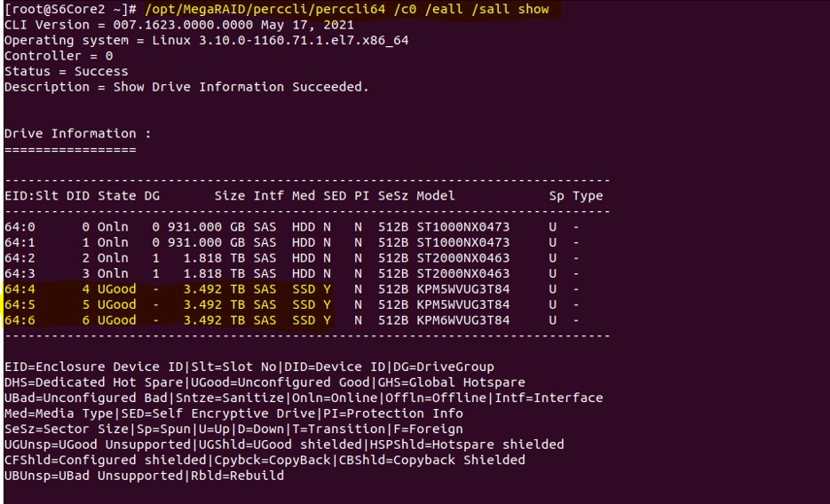Select the 64:0 drive row entry
The image size is (830, 504).
(x=20, y=226)
